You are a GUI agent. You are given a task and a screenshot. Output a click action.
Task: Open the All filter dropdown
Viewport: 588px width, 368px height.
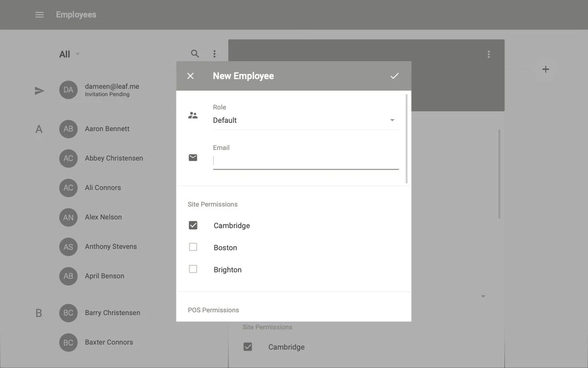point(68,54)
